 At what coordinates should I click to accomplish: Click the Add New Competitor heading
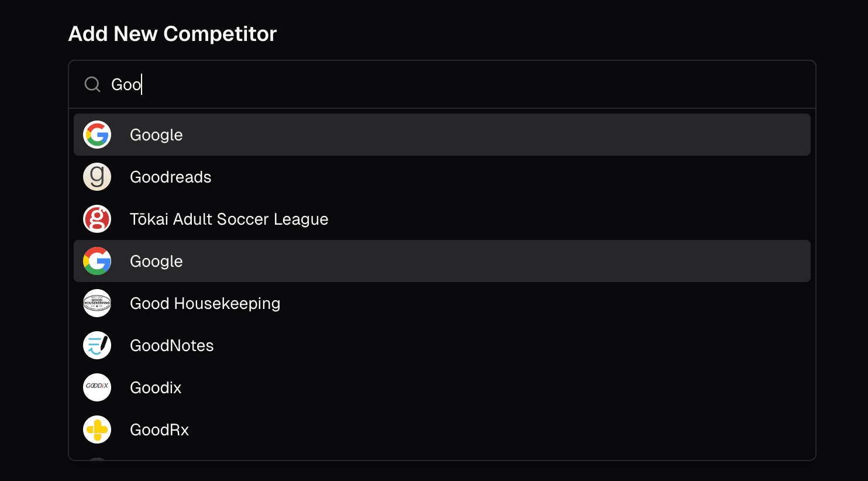[x=172, y=33]
